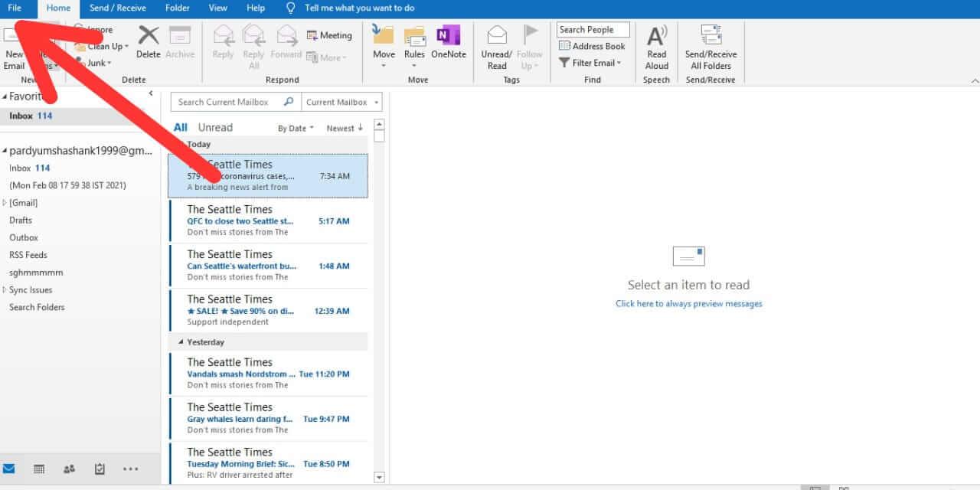Open the Current Mailbox search scope dropdown
Image resolution: width=980 pixels, height=490 pixels.
coord(340,102)
